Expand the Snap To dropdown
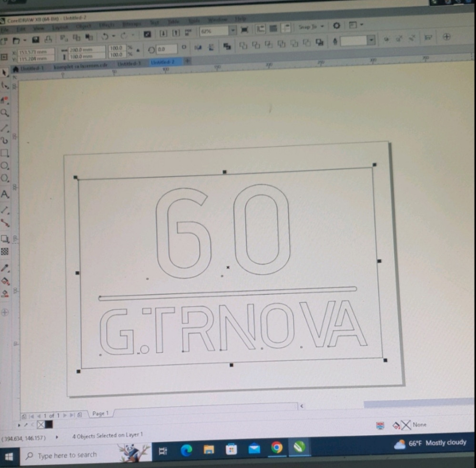Viewport: 476px width, 468px height. [x=323, y=26]
